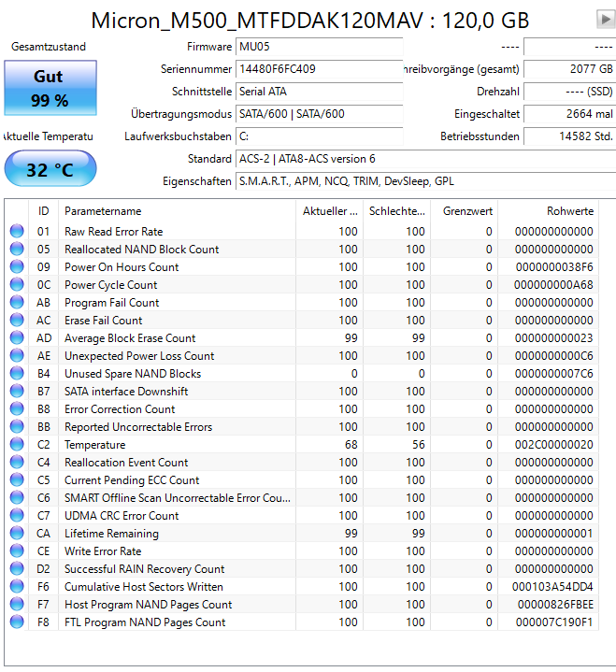
Task: Select the Temperature parameter text
Action: click(x=94, y=445)
